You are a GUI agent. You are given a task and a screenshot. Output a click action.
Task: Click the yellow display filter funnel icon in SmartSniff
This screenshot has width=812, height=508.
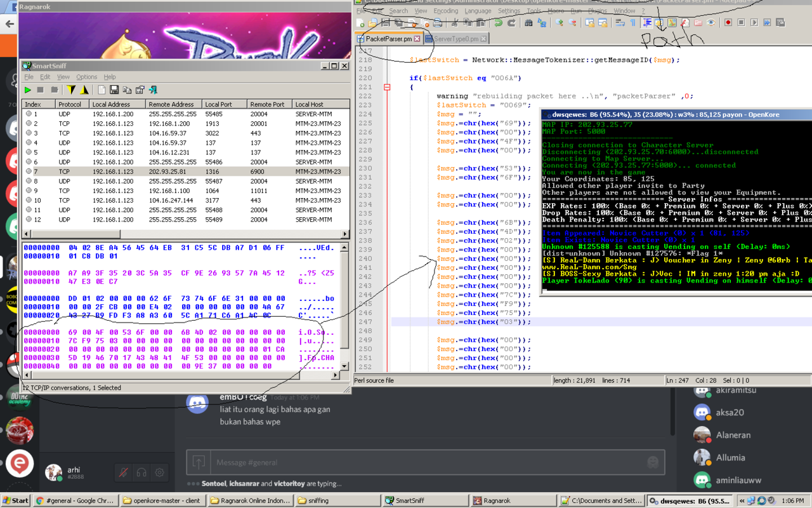[x=71, y=90]
